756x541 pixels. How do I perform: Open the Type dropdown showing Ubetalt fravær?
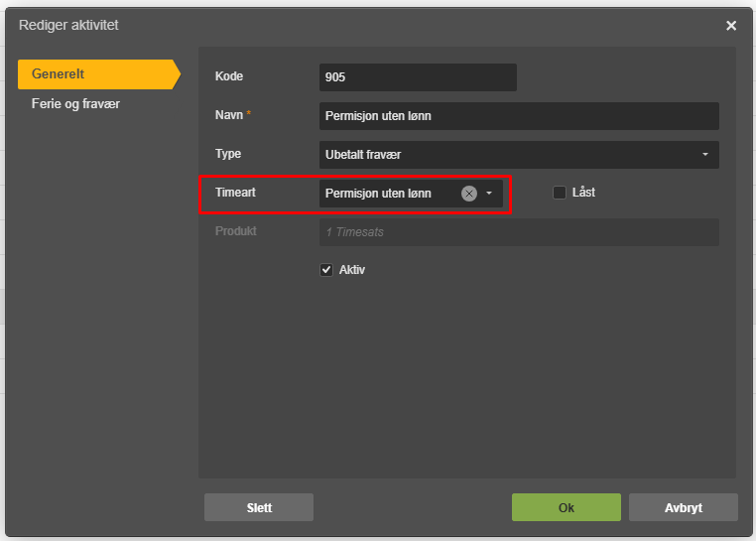[x=519, y=155]
